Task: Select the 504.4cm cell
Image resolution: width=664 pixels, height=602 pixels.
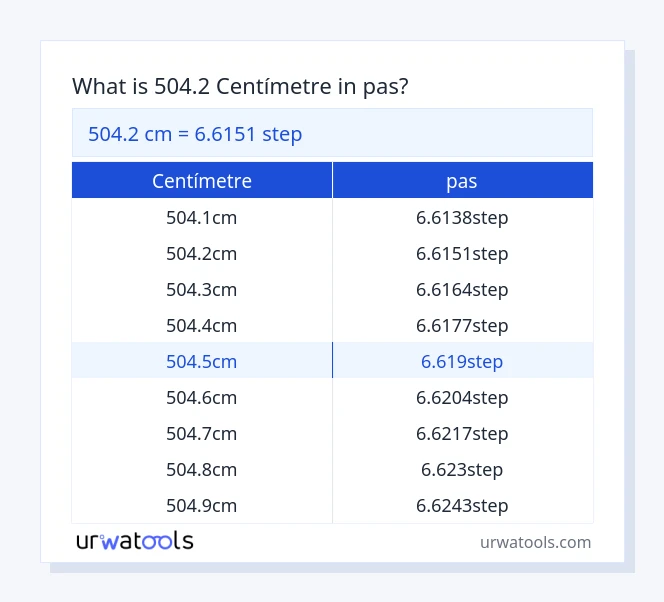Action: (x=202, y=325)
